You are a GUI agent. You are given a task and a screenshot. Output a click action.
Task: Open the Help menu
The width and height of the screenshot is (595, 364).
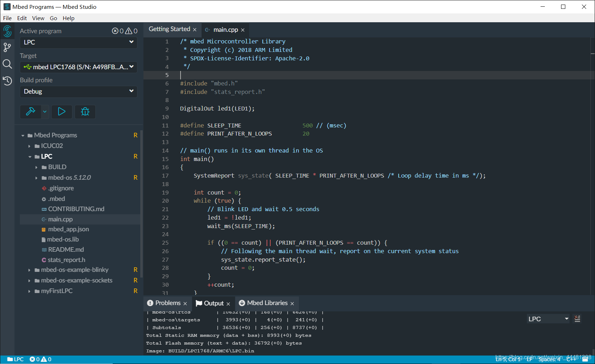point(69,18)
